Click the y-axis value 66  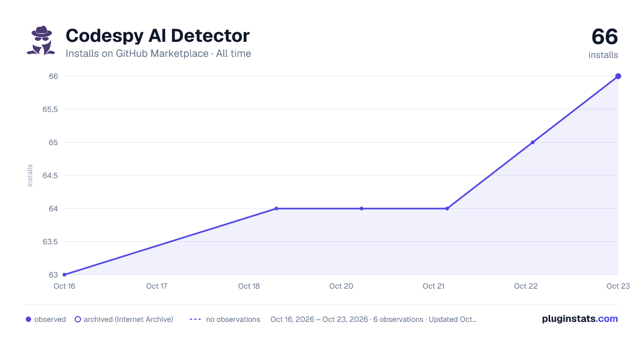point(53,76)
